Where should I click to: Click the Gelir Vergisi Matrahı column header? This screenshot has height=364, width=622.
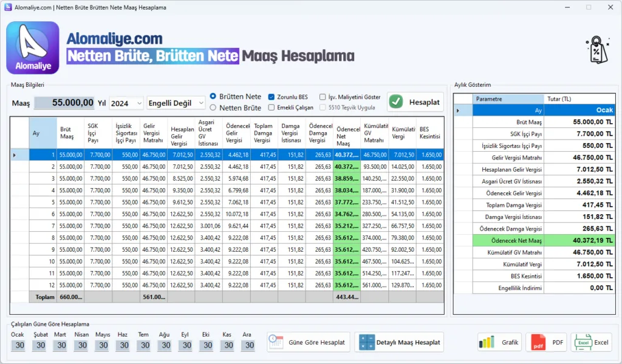point(154,133)
